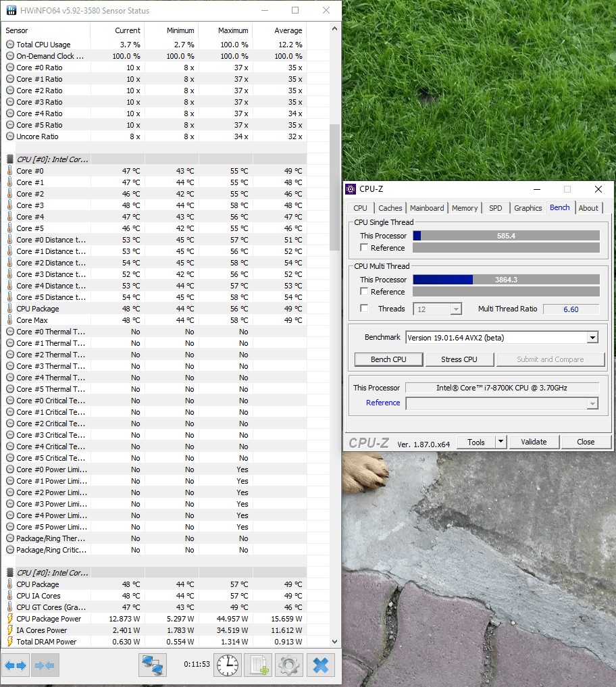
Task: Click the thermometer icon beside CPU GT Cores
Action: [9, 607]
